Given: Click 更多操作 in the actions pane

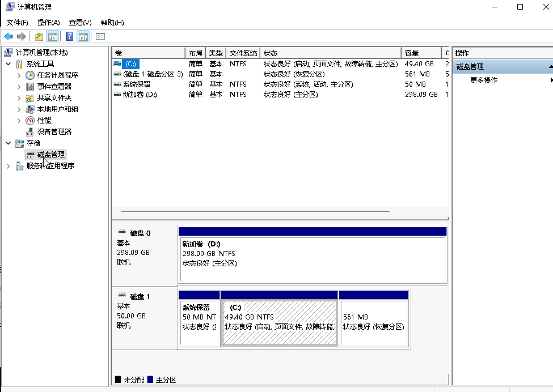Looking at the screenshot, I should [x=484, y=80].
